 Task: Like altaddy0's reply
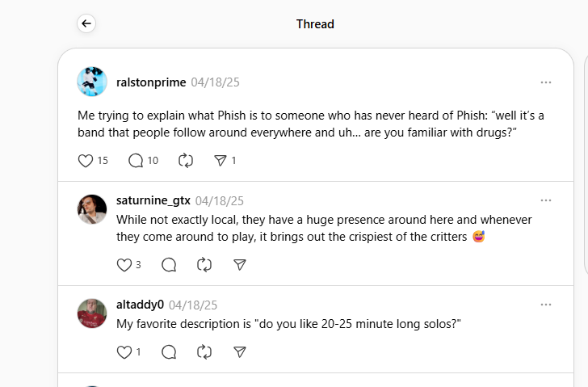click(x=124, y=352)
